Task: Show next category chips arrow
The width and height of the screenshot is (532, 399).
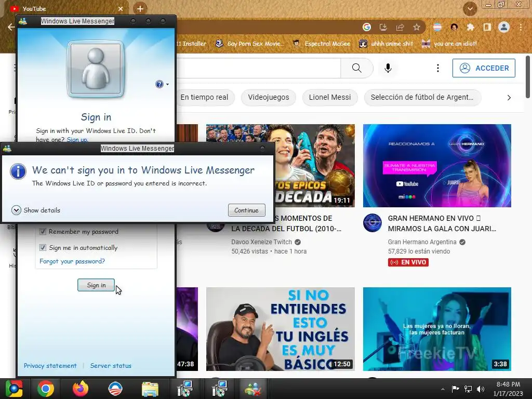Action: [509, 98]
